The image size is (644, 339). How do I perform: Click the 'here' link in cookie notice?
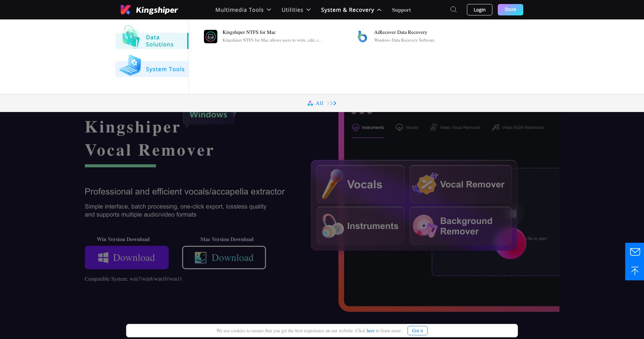(370, 331)
